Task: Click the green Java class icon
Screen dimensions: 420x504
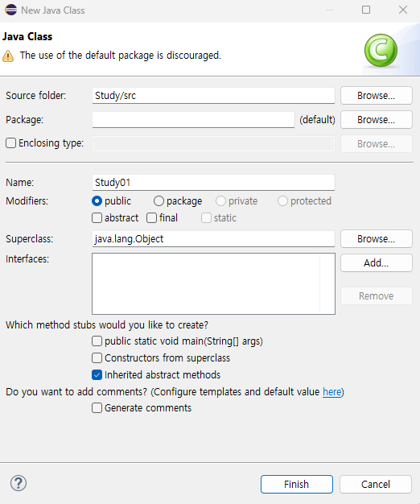Action: pyautogui.click(x=381, y=51)
